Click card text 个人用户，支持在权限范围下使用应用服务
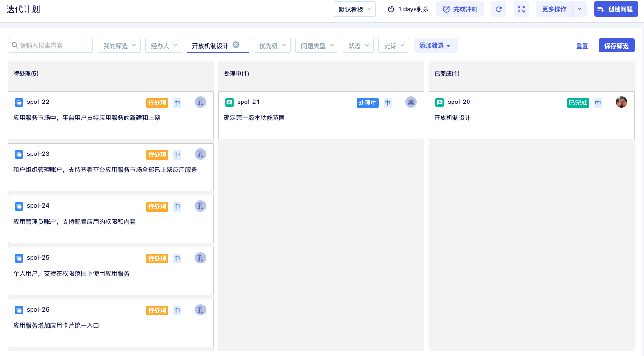 71,273
